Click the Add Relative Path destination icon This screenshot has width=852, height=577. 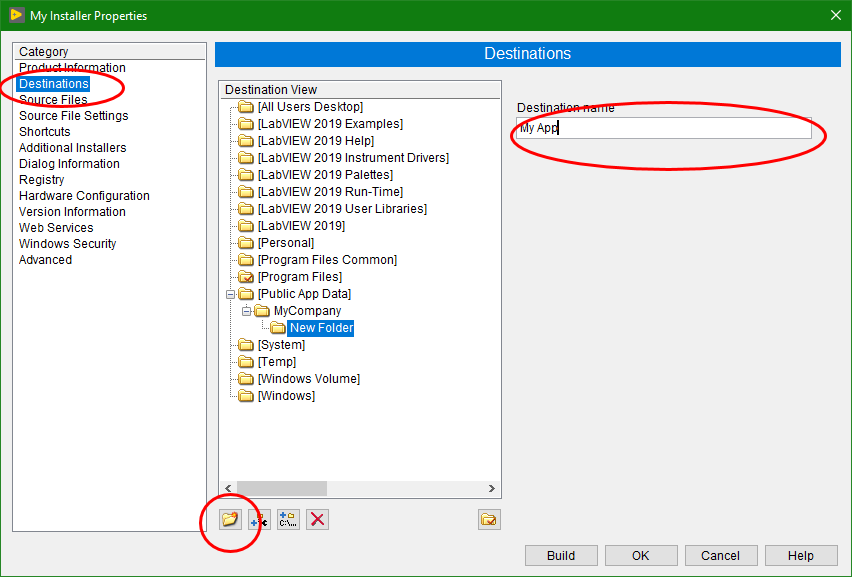pos(259,519)
